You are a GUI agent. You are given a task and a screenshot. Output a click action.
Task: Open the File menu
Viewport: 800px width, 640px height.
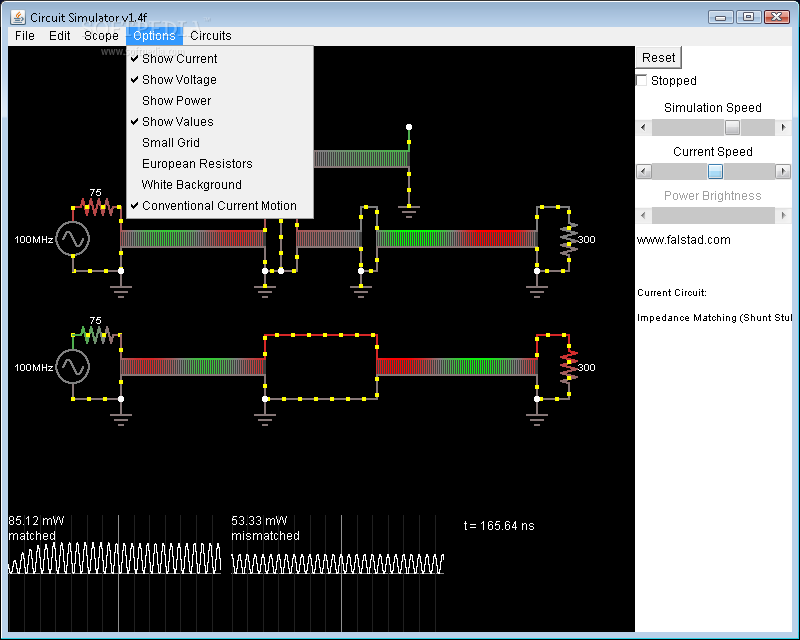pos(24,36)
